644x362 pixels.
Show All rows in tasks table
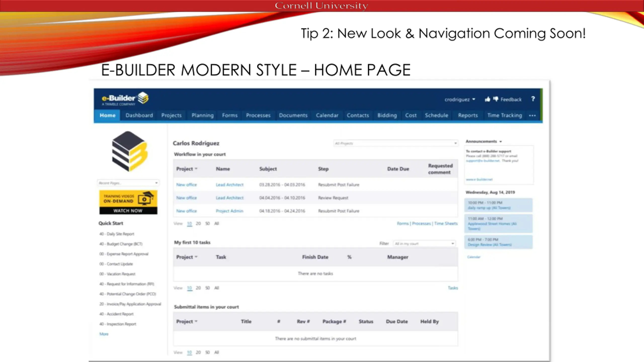point(217,288)
